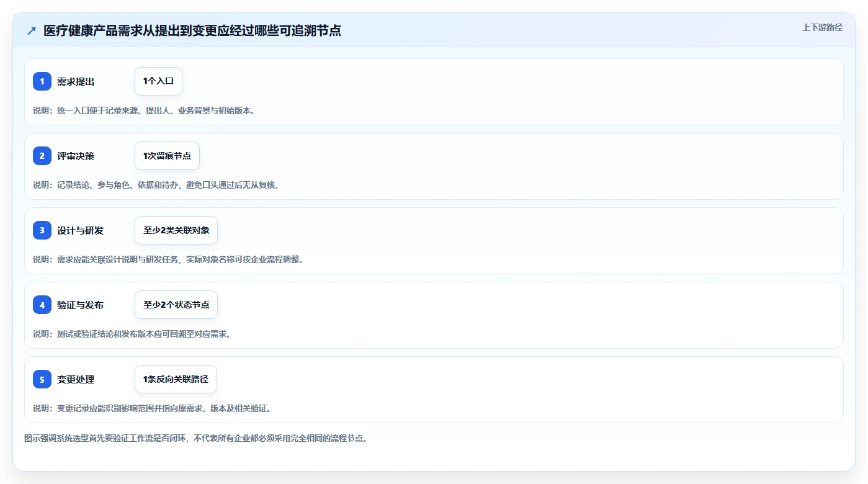Select the 验证与发布 step label

(81, 305)
